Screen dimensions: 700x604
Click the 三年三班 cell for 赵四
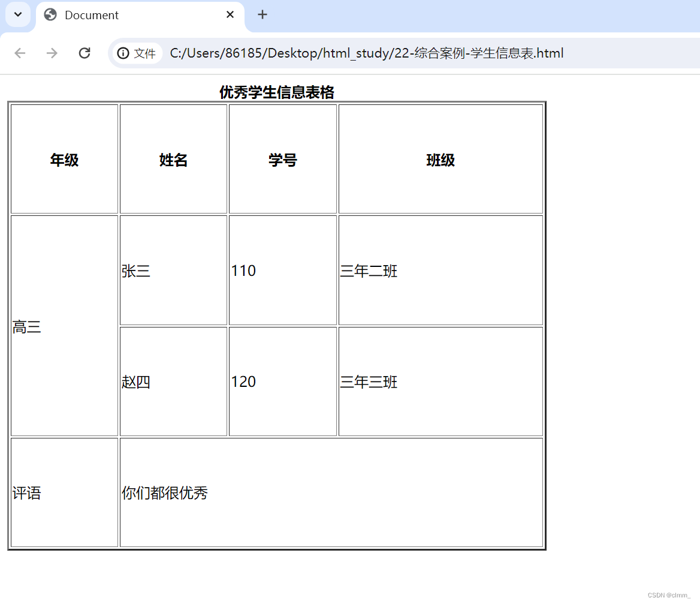440,381
